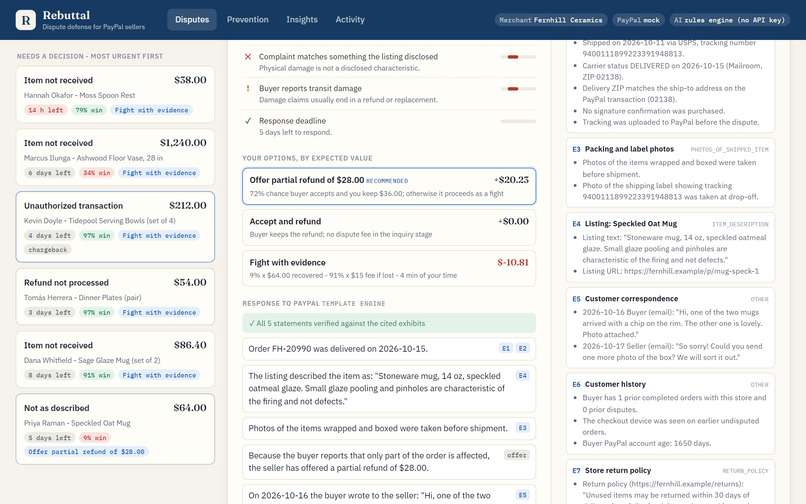Click the exclamation icon beside Buyer reports transit damage
This screenshot has width=806, height=504.
tap(248, 88)
